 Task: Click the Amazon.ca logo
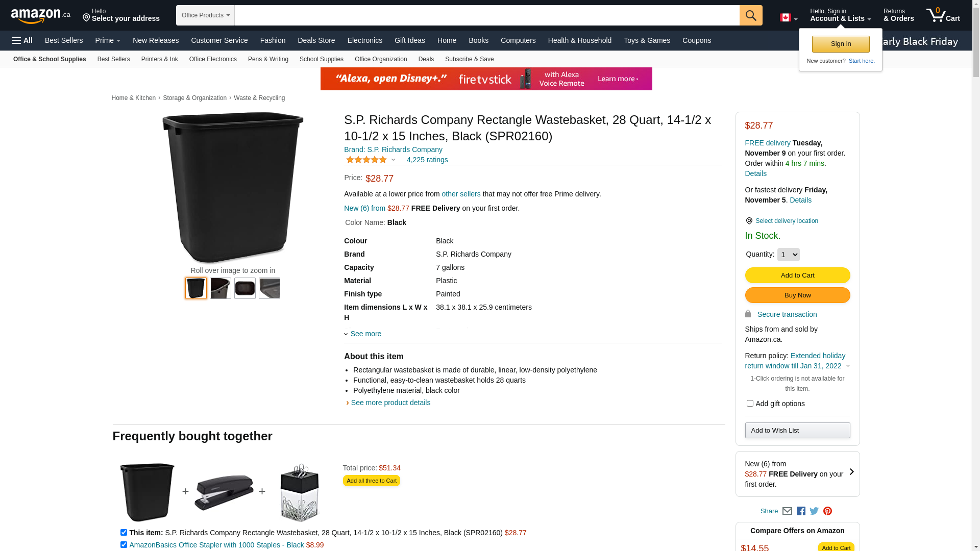[40, 16]
